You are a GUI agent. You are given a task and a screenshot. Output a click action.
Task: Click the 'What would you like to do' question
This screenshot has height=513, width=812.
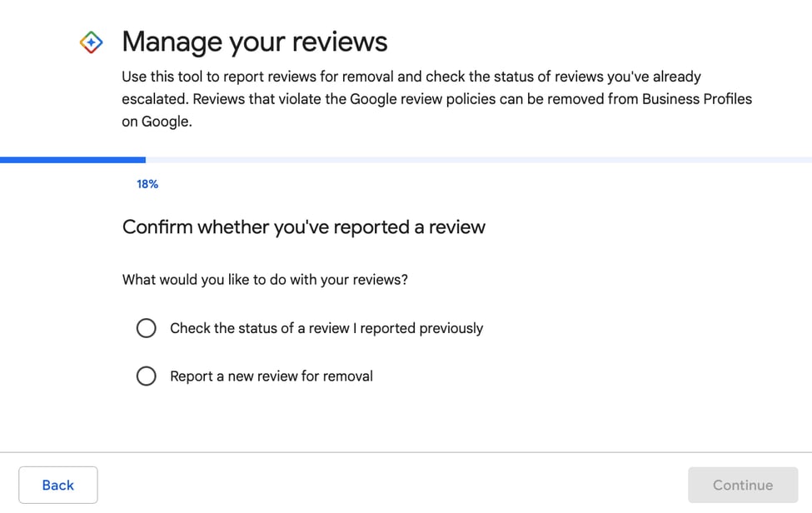[x=265, y=280]
